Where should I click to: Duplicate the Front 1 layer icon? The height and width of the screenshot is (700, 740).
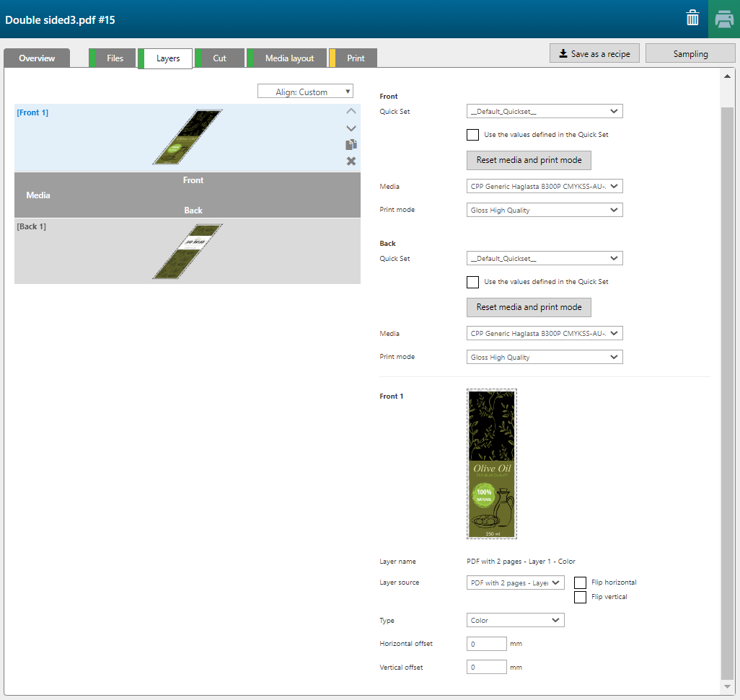[351, 145]
